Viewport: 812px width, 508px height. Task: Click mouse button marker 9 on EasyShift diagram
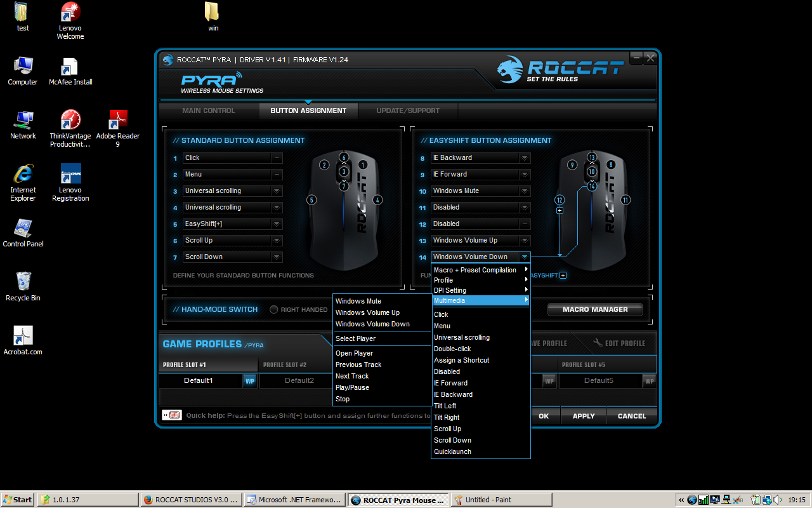click(x=572, y=165)
